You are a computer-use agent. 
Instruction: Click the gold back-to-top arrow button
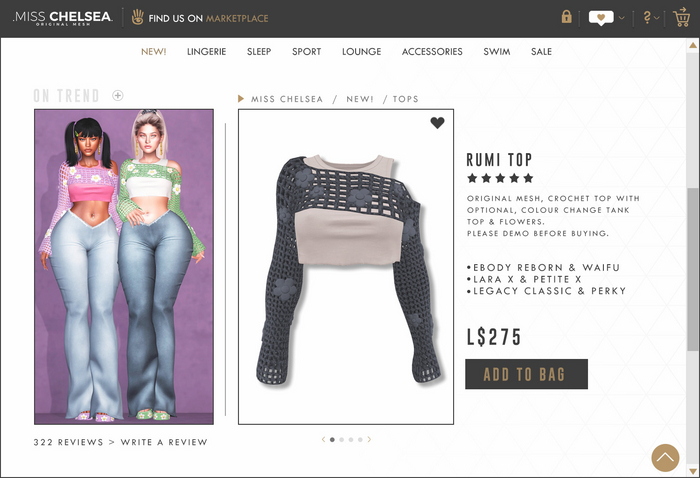coord(665,457)
